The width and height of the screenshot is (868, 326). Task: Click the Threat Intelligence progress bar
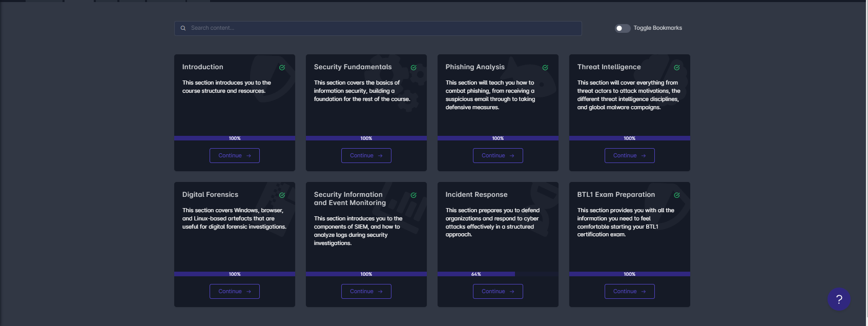(x=630, y=138)
